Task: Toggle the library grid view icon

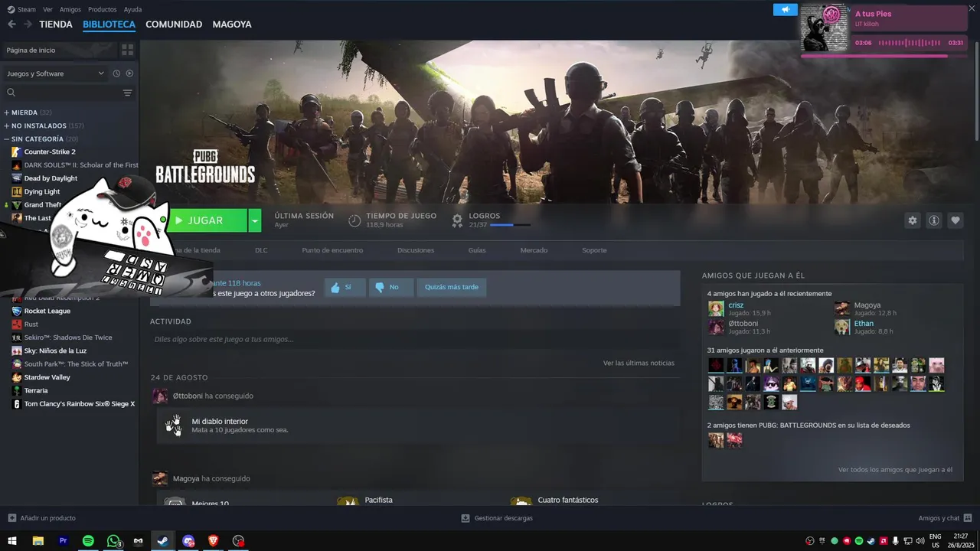Action: click(127, 50)
